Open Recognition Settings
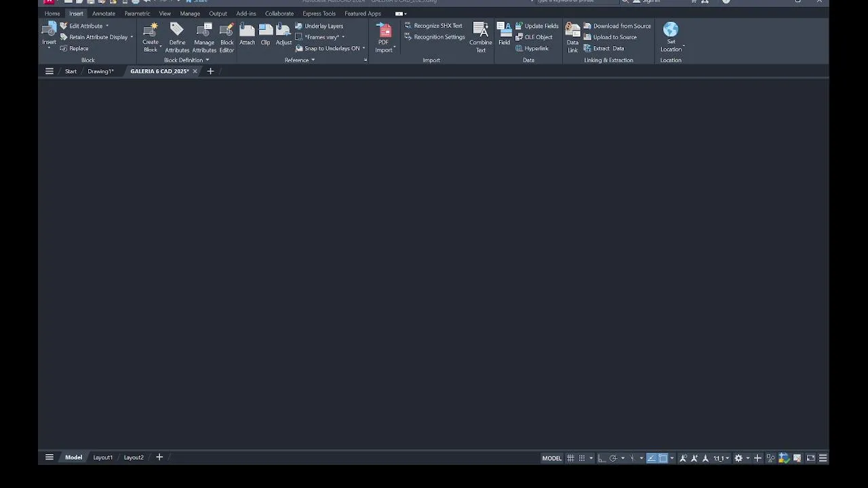 (x=435, y=37)
